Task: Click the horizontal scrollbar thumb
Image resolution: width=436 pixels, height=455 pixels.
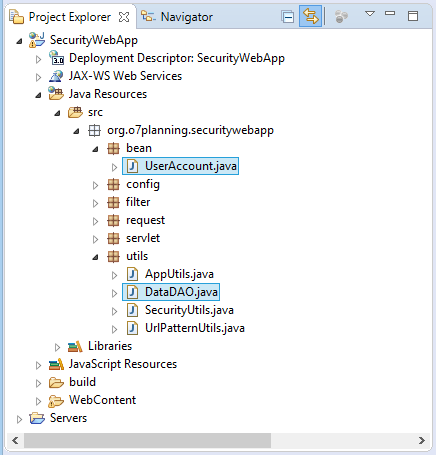Action: point(147,441)
